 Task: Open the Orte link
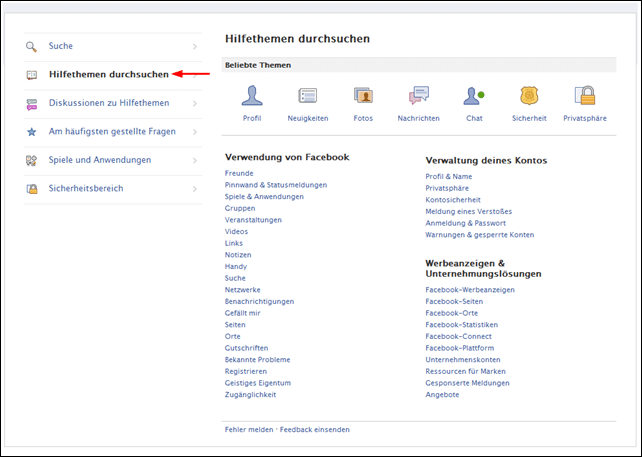coord(233,336)
